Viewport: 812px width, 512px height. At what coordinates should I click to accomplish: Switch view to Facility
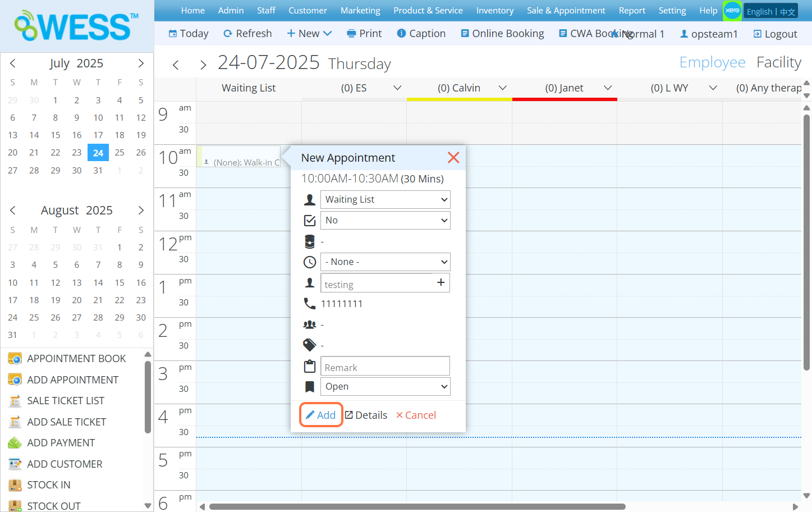(778, 62)
